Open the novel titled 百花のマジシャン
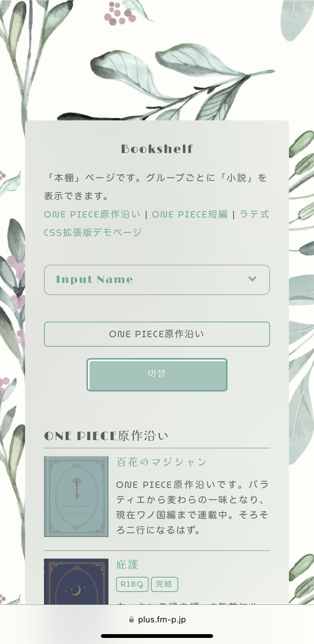 (161, 462)
